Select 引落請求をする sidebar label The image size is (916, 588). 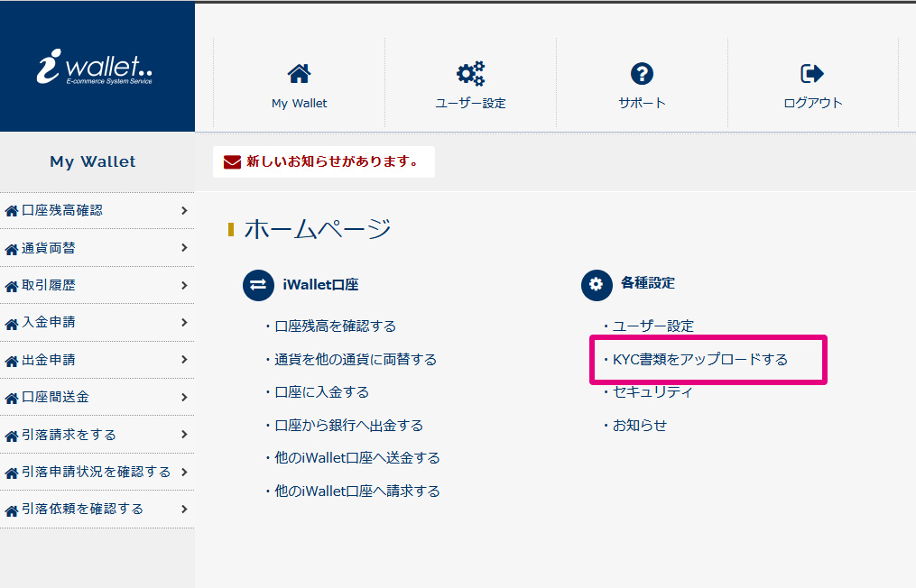[69, 435]
